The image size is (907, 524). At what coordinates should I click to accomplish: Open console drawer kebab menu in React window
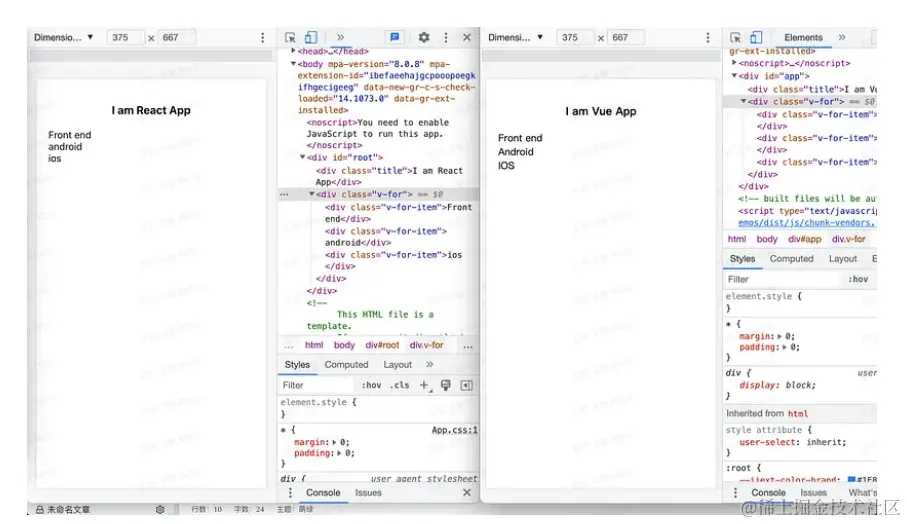tap(290, 493)
